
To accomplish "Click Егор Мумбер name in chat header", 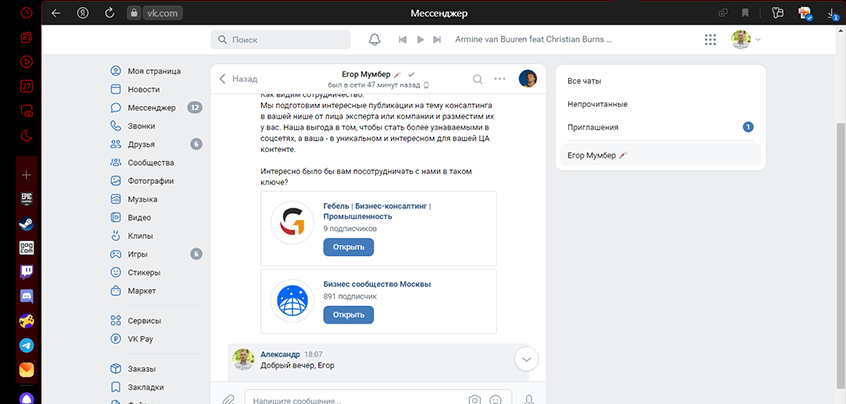I will pyautogui.click(x=367, y=74).
